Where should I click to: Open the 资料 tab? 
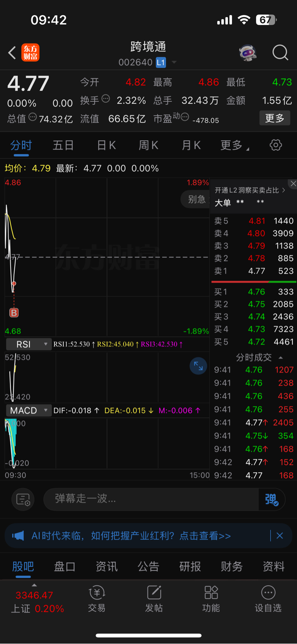pyautogui.click(x=274, y=567)
